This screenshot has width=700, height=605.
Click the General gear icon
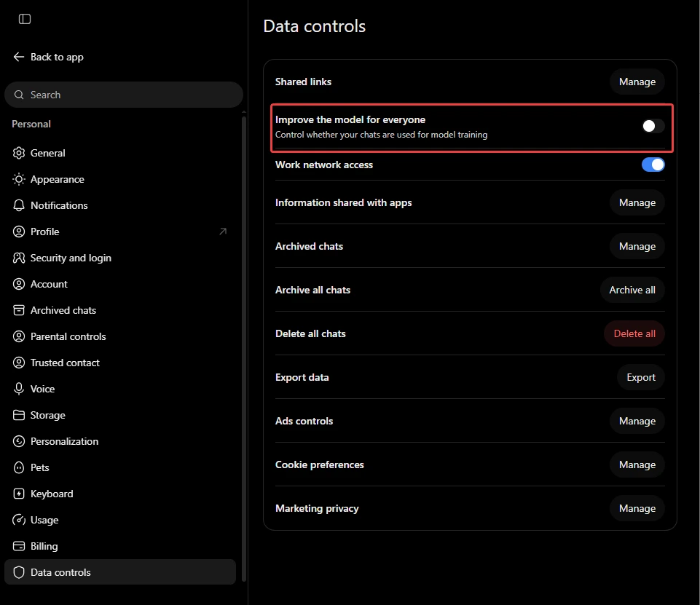(19, 153)
